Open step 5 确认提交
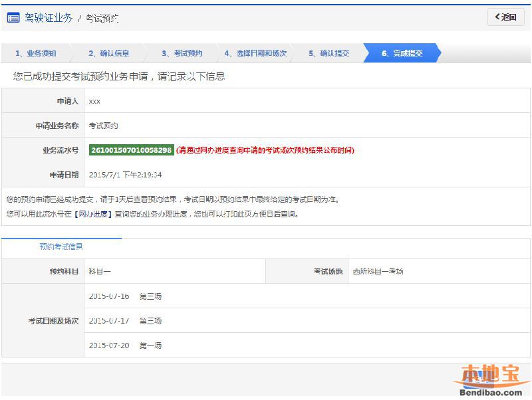Viewport: 532px width, 400px height. click(x=329, y=53)
